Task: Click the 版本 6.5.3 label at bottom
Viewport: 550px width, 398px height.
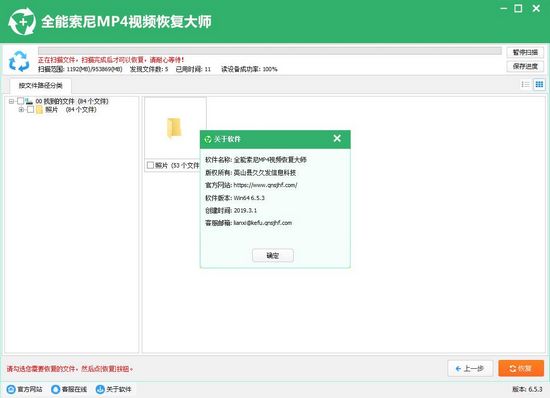Action: (x=527, y=389)
